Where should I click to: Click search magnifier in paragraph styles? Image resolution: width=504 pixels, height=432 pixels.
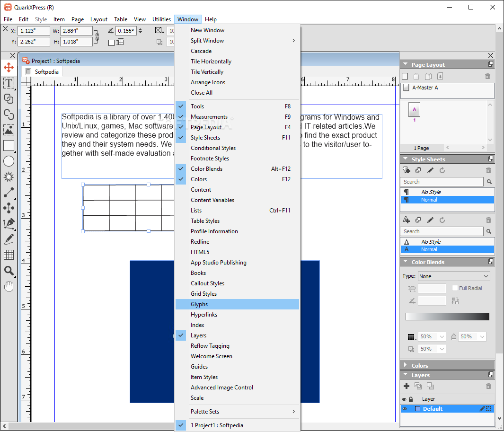489,182
